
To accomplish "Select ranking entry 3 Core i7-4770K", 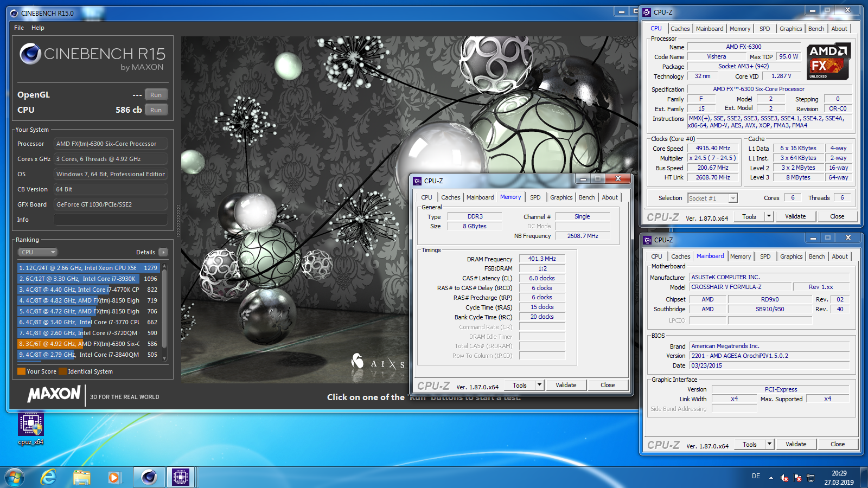I will click(x=88, y=290).
